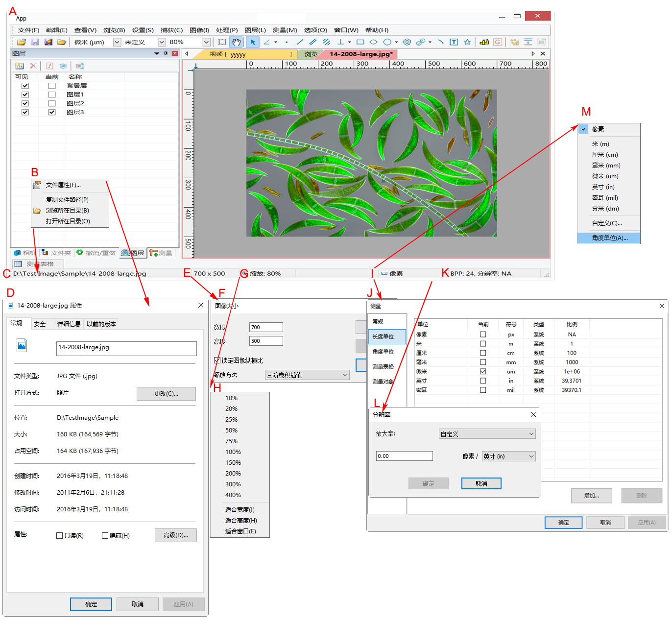Choose the text annotation tool
Image resolution: width=672 pixels, height=622 pixels.
[454, 42]
